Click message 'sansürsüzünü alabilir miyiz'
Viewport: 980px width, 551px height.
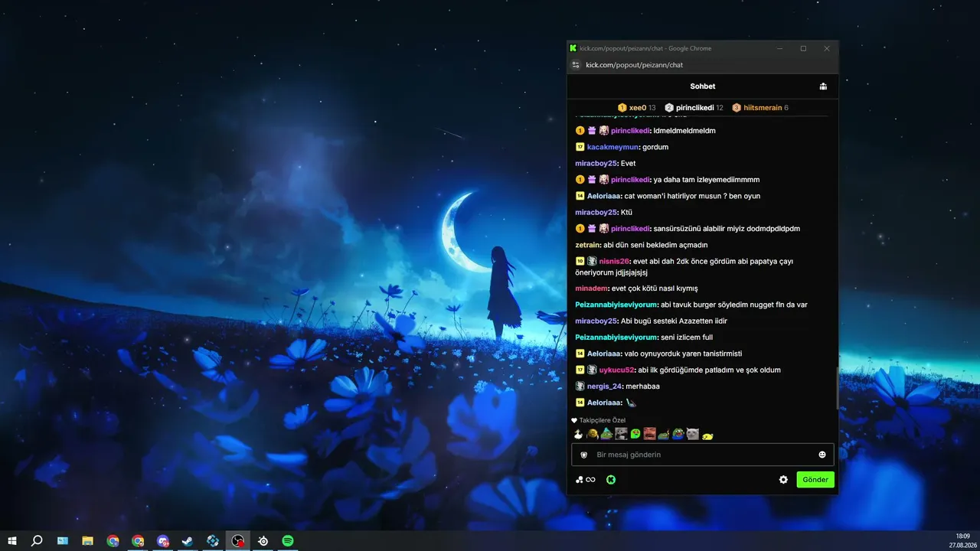tap(727, 229)
